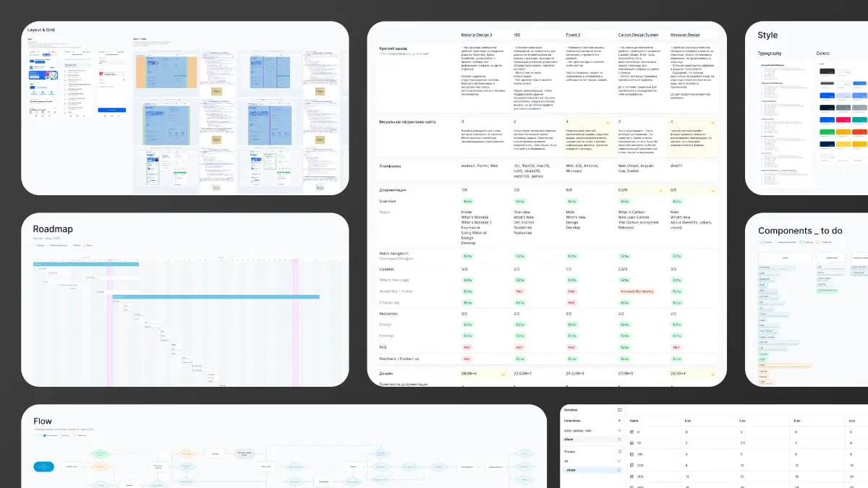Toggle the sidebar icon next to Variables
Image resolution: width=868 pixels, height=488 pixels.
(x=619, y=410)
